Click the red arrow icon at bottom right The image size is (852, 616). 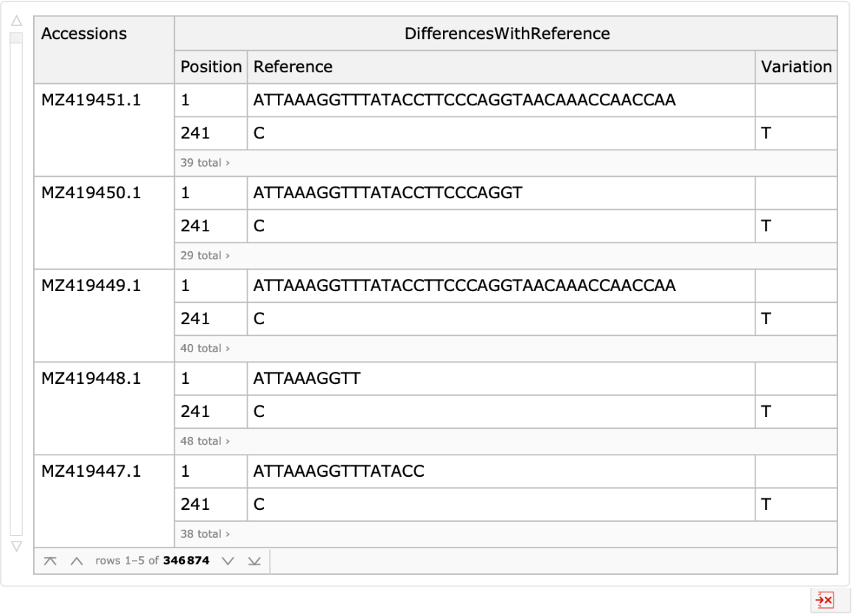pos(825,601)
